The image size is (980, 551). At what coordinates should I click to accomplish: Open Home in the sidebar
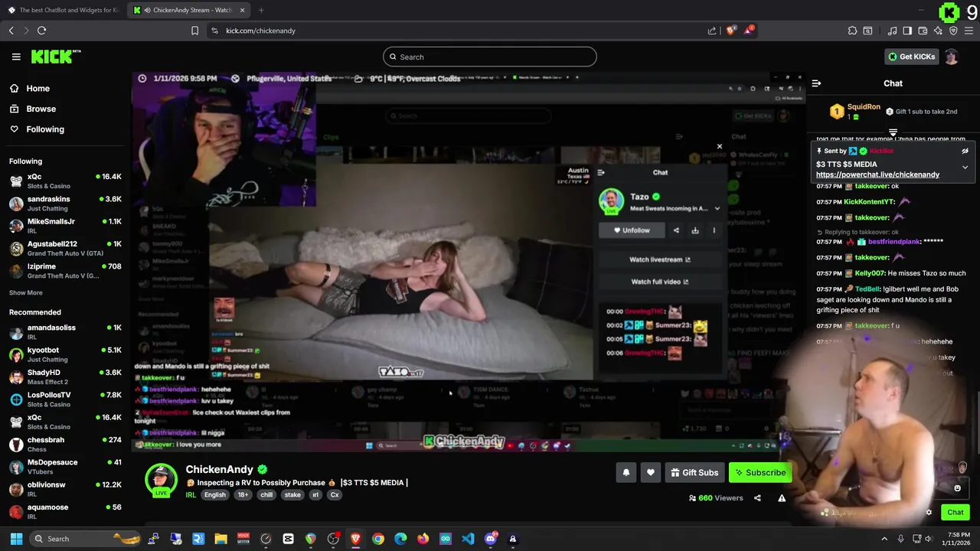(38, 88)
